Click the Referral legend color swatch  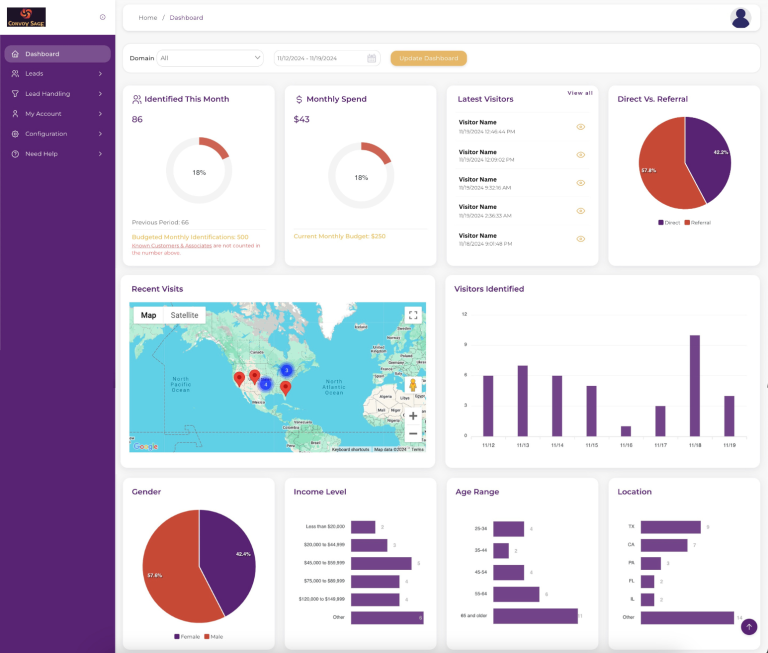tap(687, 222)
